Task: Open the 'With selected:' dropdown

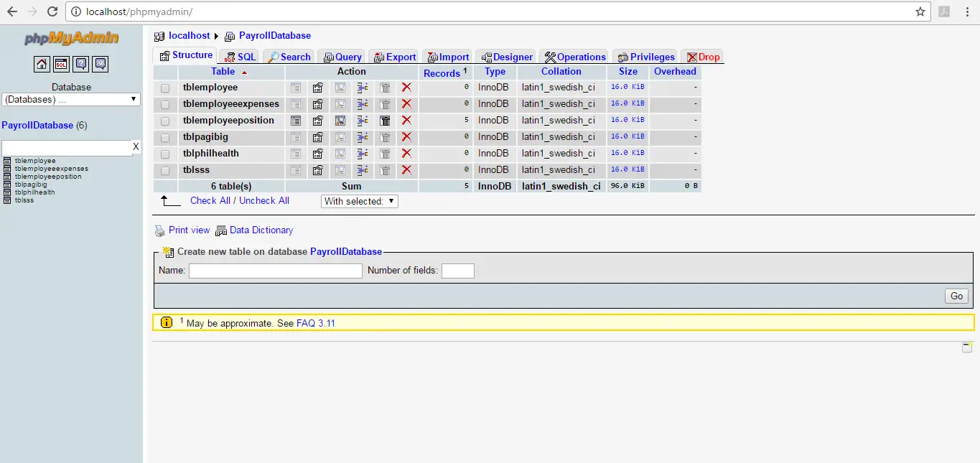Action: 360,201
